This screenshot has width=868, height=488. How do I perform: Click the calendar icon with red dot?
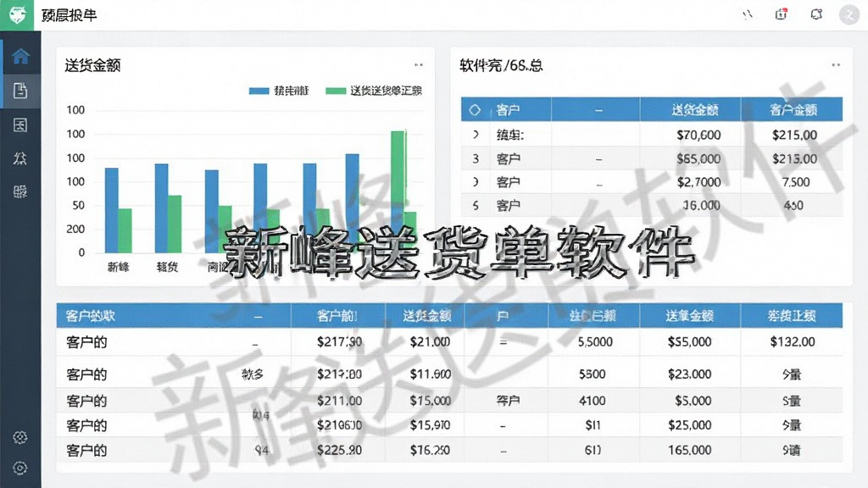781,14
